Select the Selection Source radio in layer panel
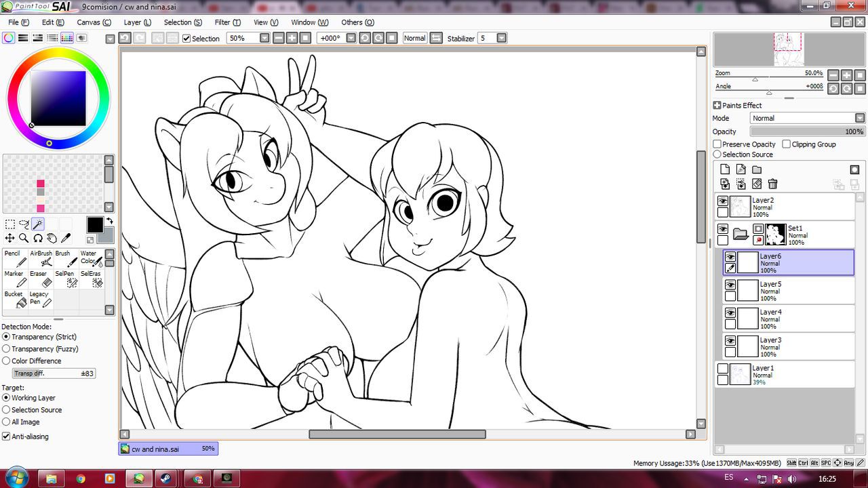This screenshot has height=488, width=868. (717, 155)
